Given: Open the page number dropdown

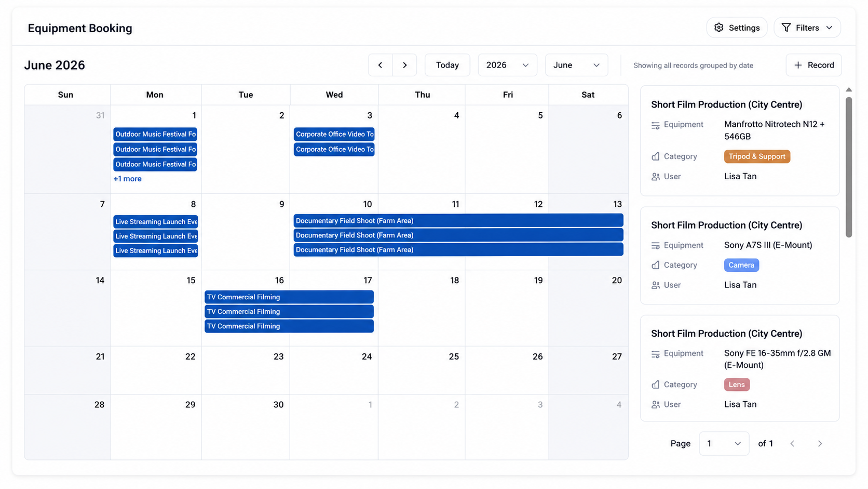Looking at the screenshot, I should tap(724, 443).
